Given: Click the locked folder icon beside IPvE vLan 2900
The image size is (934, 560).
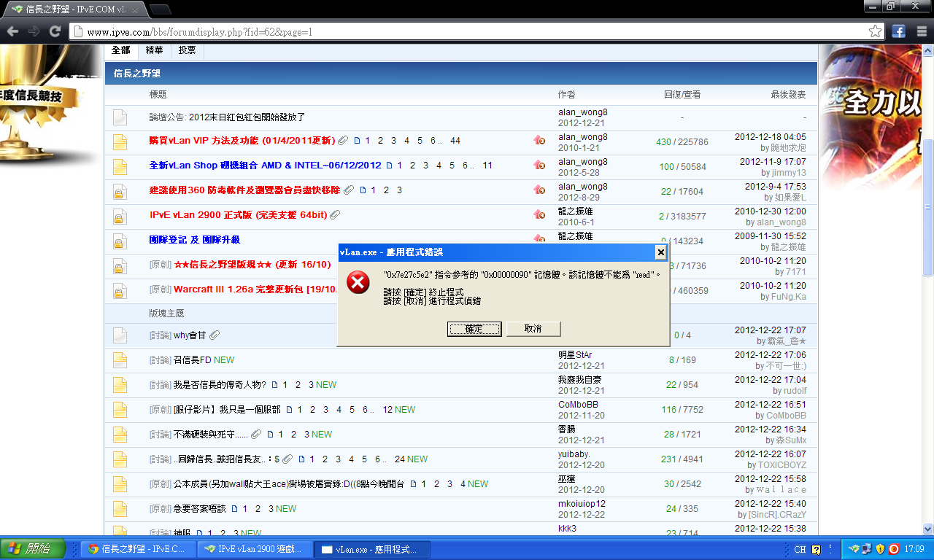Looking at the screenshot, I should (x=120, y=216).
